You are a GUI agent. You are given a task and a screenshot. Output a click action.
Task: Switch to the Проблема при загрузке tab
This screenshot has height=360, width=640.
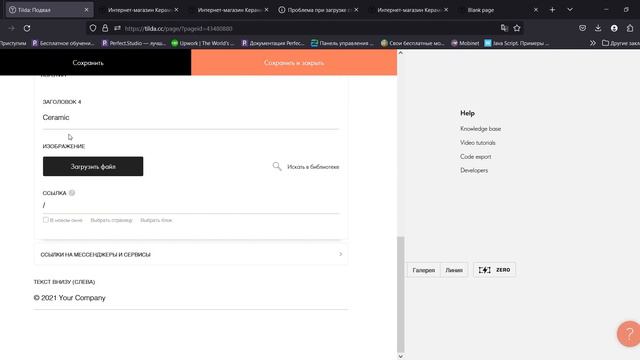point(318,10)
